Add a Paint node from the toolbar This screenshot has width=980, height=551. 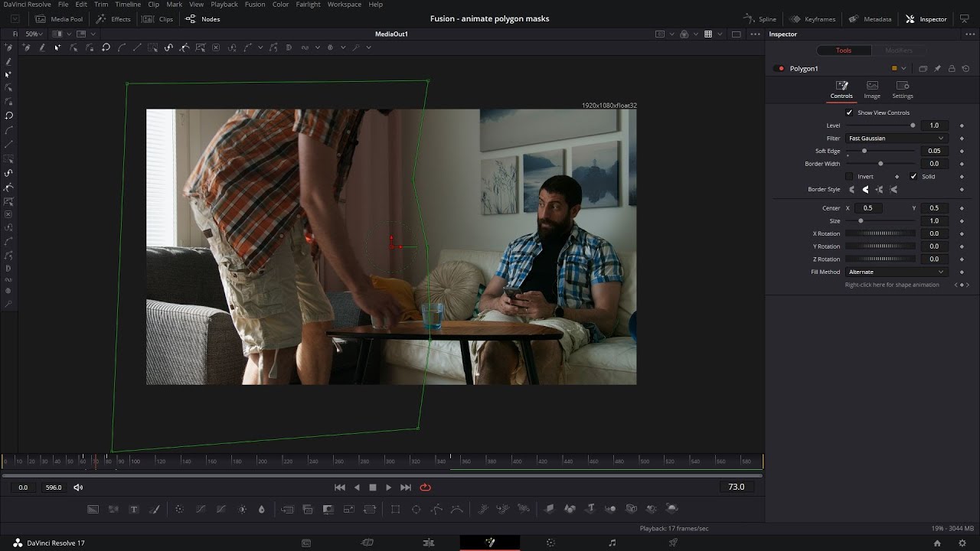tap(154, 509)
